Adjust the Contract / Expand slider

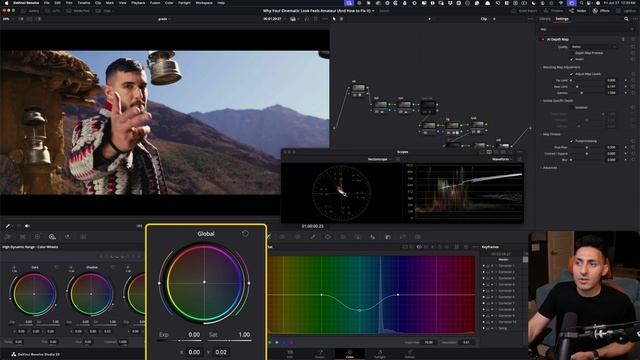coord(588,154)
